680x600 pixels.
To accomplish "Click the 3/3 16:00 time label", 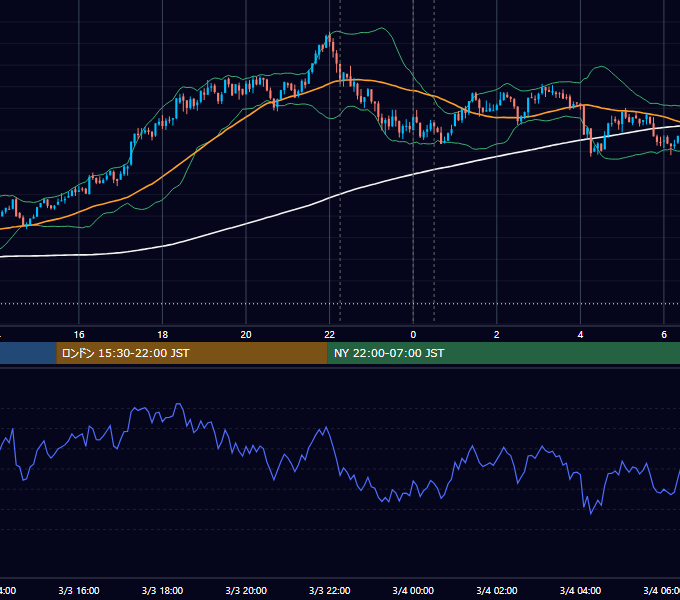I will [x=79, y=590].
